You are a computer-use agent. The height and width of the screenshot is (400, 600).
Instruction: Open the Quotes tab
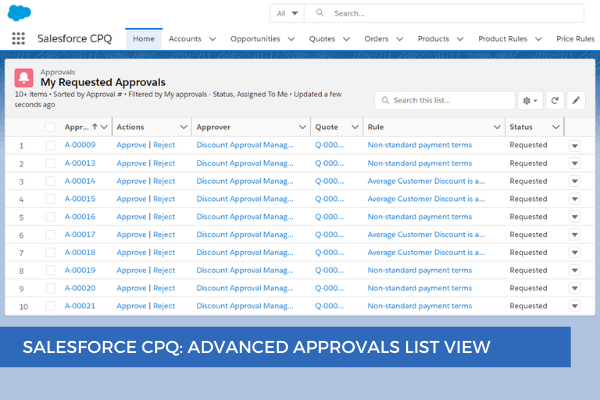[322, 39]
